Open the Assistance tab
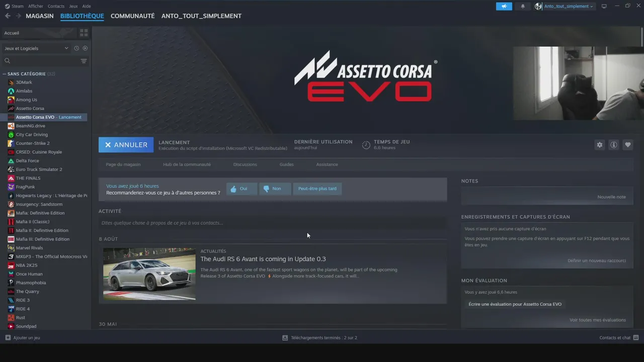Screen dimensions: 644x362 click(x=327, y=164)
